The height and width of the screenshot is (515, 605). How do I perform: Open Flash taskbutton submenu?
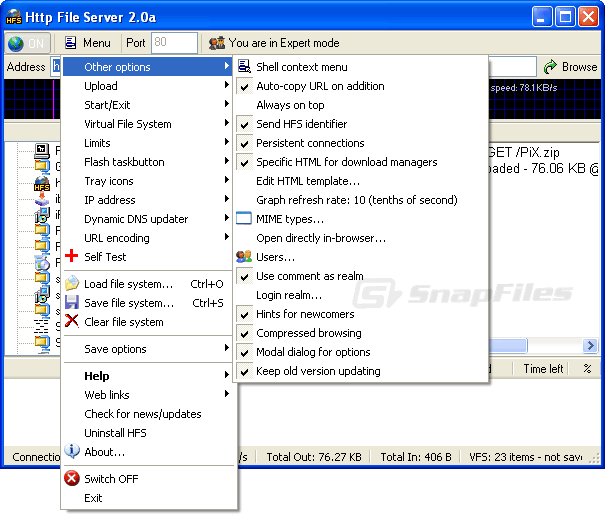coord(147,162)
